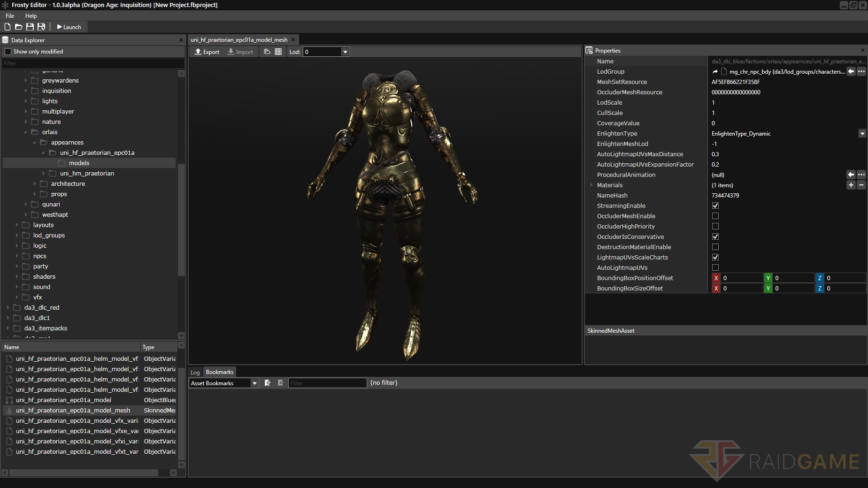Add a Materials item with plus

[x=851, y=185]
